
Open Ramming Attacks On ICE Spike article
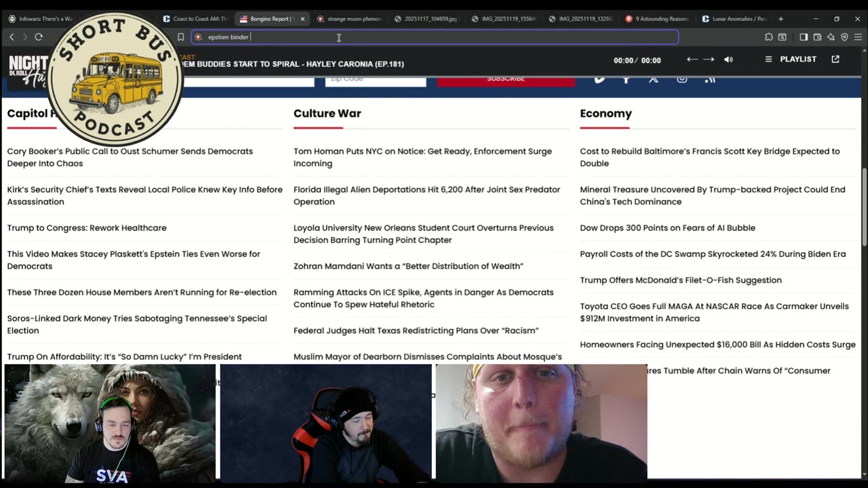(x=423, y=298)
